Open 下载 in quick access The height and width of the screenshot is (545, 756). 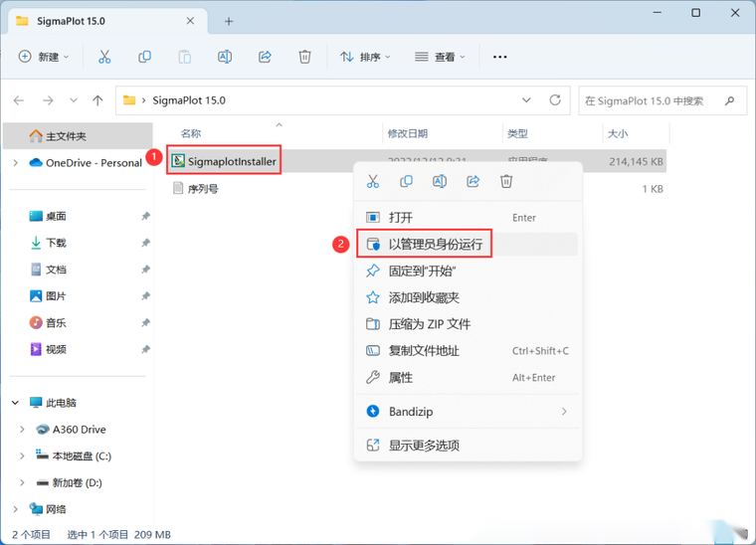point(48,243)
